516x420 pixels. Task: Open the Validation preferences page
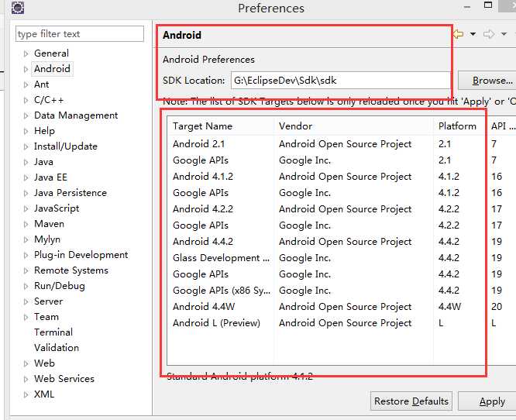coord(57,347)
